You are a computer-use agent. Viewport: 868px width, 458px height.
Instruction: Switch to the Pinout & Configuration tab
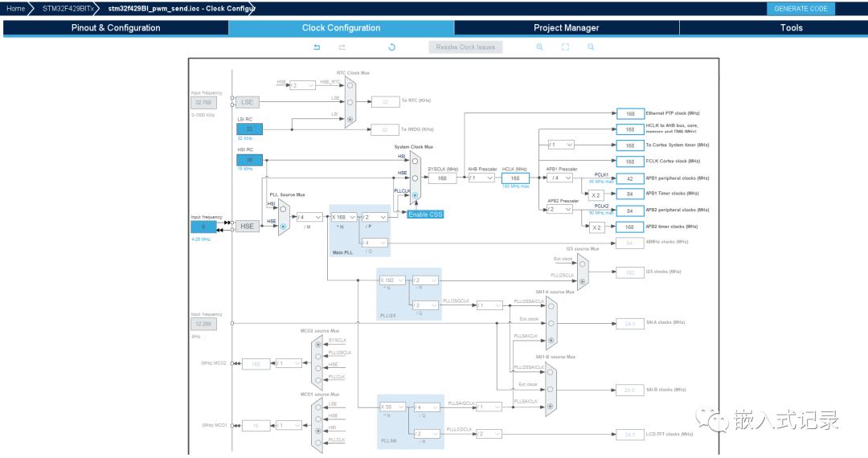pyautogui.click(x=116, y=27)
